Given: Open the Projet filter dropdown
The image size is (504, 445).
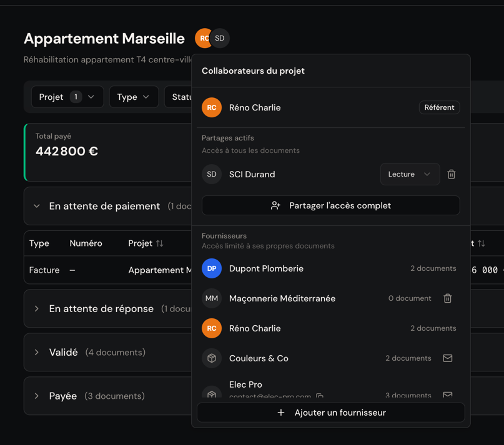Looking at the screenshot, I should coord(67,97).
